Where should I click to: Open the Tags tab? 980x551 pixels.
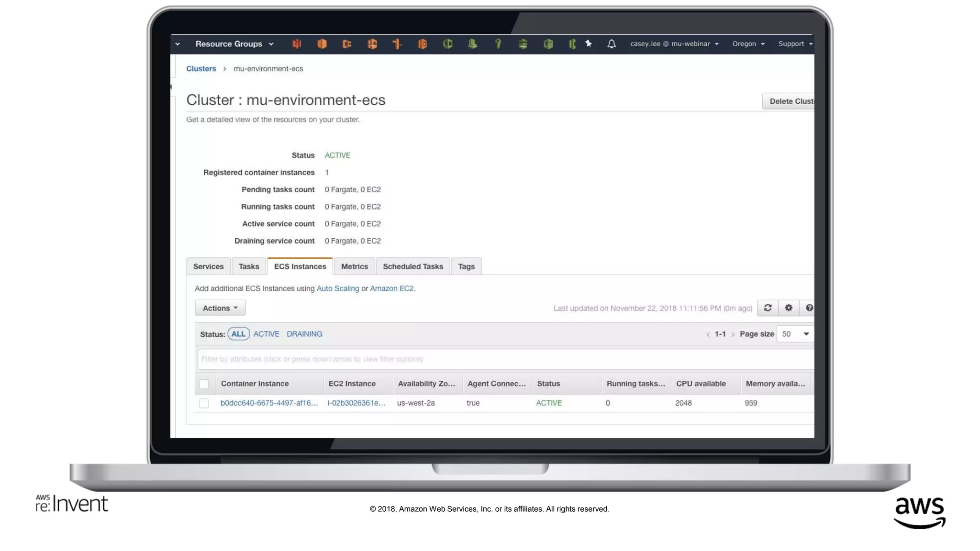click(466, 266)
